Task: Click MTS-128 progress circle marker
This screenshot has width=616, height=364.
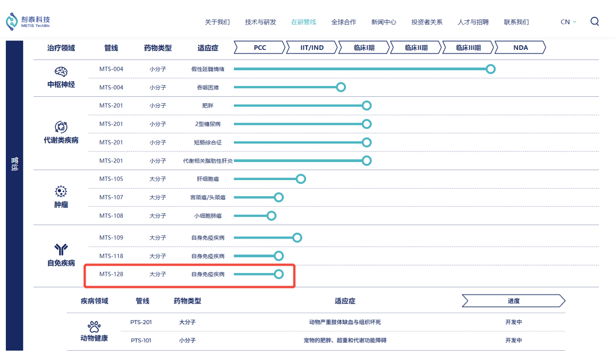Action: (x=279, y=274)
